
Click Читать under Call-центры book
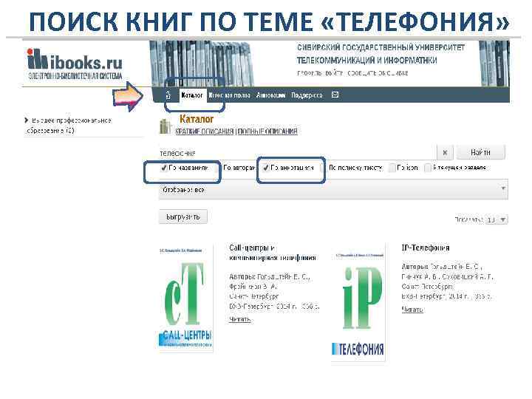pyautogui.click(x=240, y=319)
